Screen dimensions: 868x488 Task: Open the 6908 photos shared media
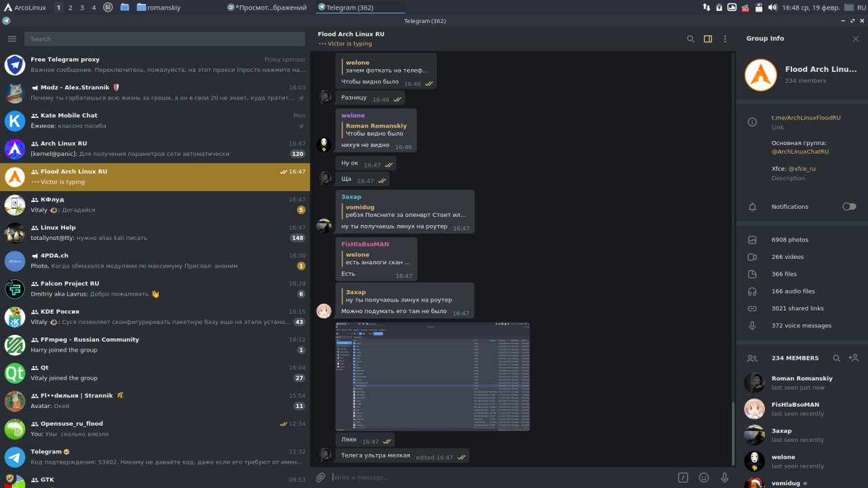(802, 240)
